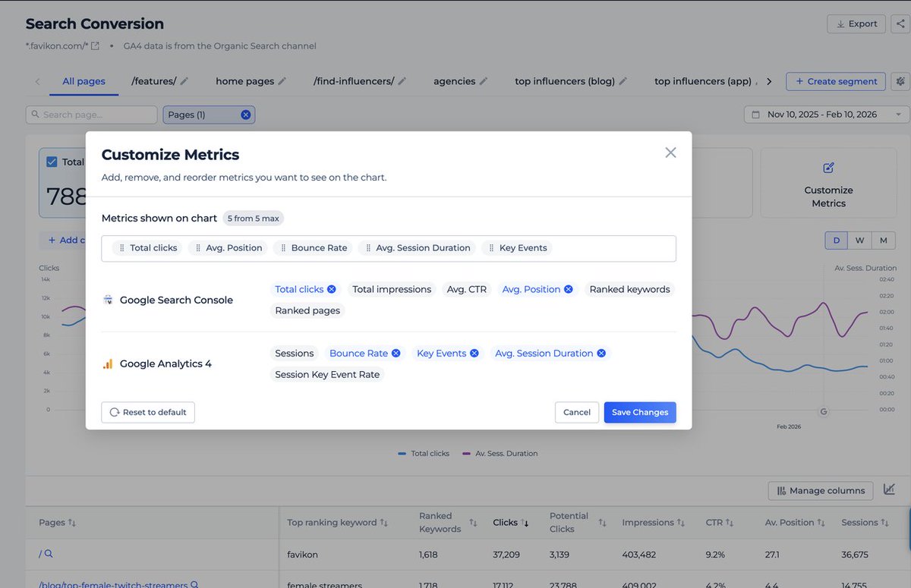Click the magnifier icon beside the "/" page row
911x588 pixels.
47,555
